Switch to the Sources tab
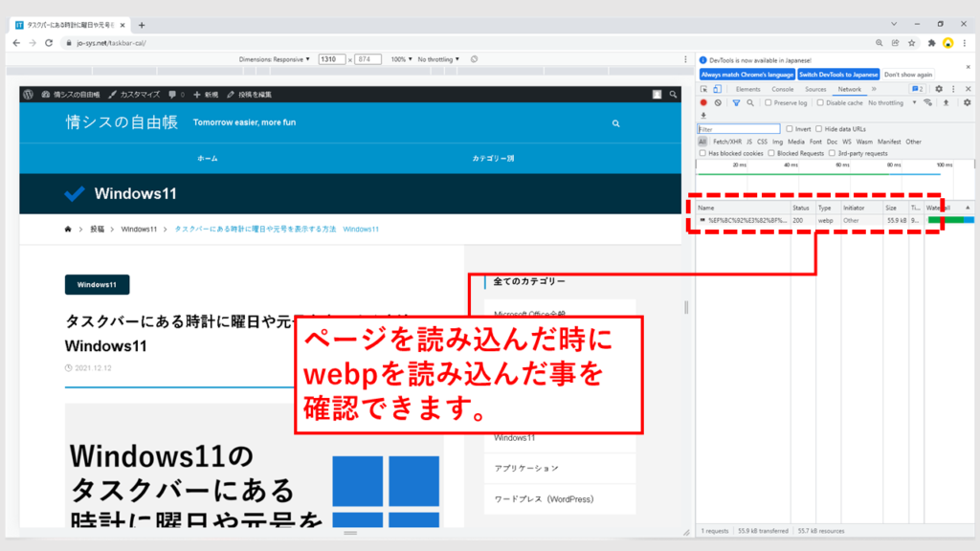The image size is (980, 551). click(815, 89)
